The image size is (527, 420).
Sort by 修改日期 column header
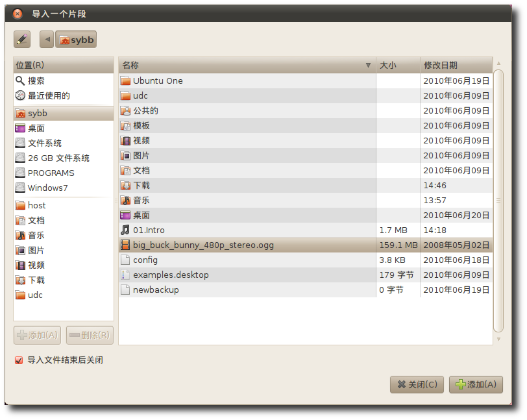[456, 65]
